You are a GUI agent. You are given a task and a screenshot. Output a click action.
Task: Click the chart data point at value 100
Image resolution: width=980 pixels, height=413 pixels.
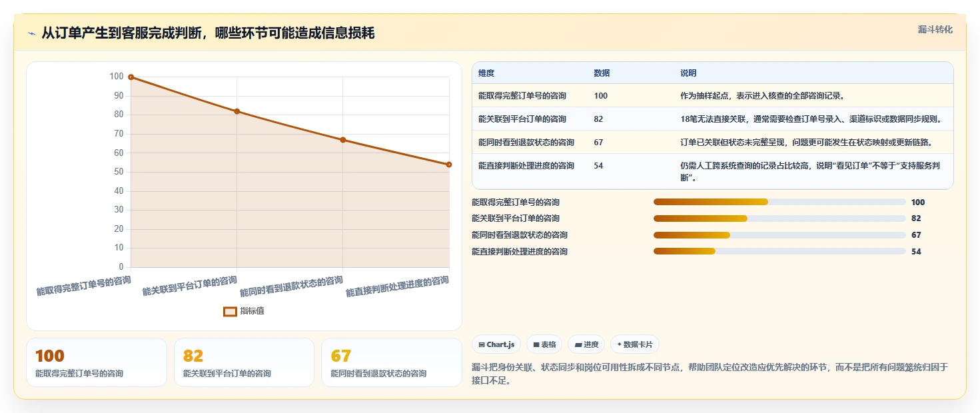pyautogui.click(x=131, y=77)
